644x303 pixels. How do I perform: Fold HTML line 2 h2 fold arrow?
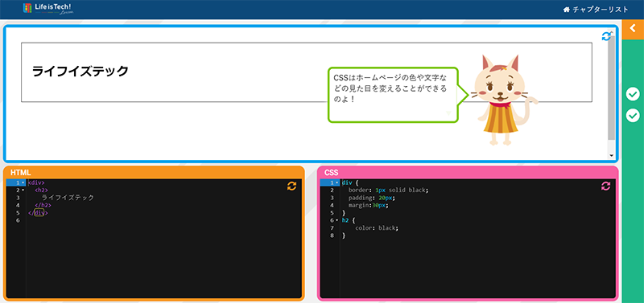pyautogui.click(x=23, y=190)
